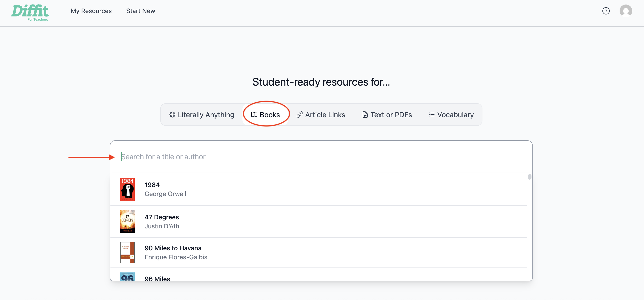This screenshot has width=644, height=300.
Task: Click the 1984 book cover thumbnail
Action: tap(127, 189)
